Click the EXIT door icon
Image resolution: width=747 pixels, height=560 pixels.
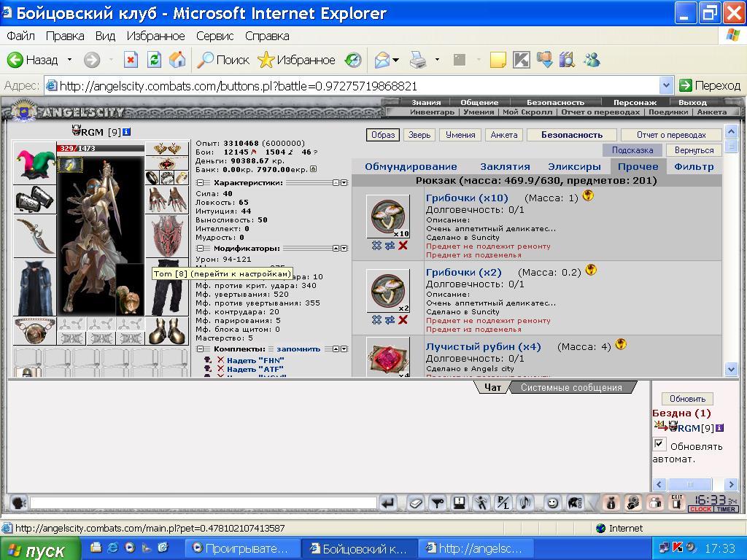pos(676,502)
